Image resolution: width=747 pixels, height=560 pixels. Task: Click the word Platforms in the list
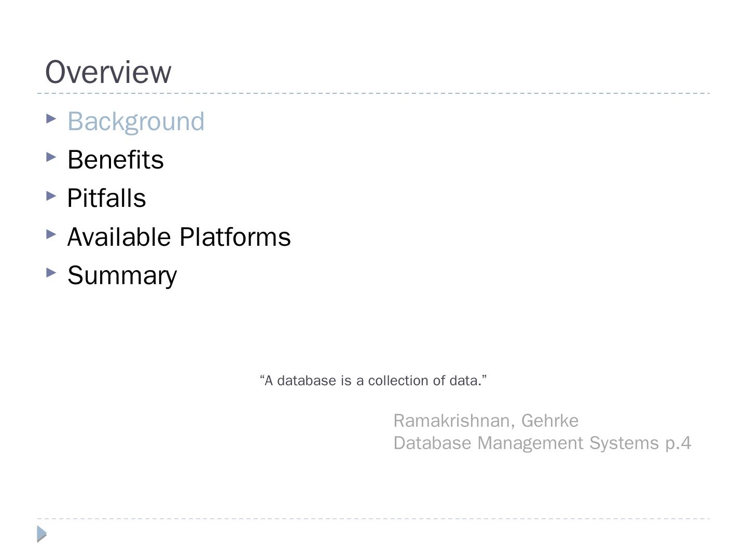point(235,237)
